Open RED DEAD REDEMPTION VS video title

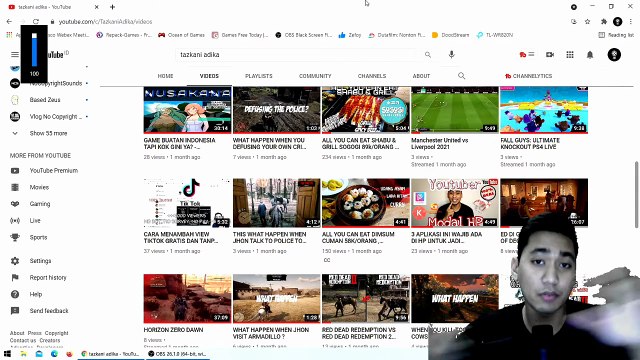click(x=359, y=333)
